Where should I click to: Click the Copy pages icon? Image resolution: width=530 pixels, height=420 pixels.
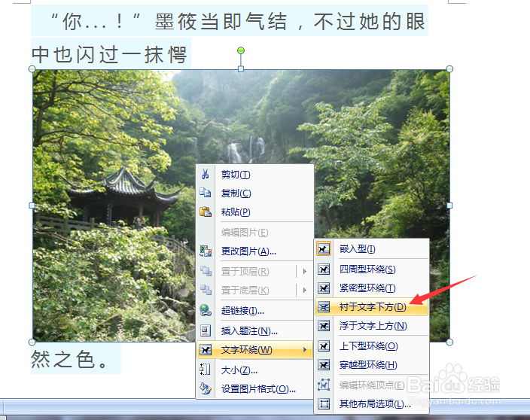pos(206,193)
